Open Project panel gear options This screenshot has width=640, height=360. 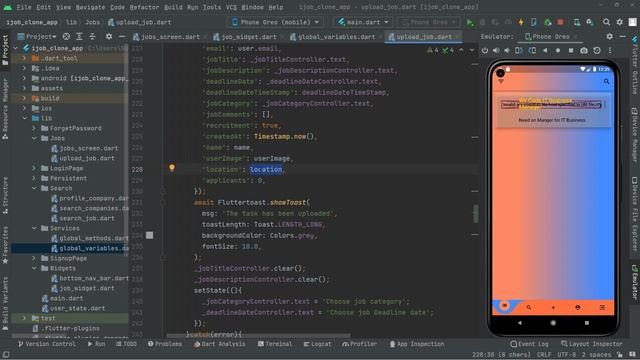click(x=109, y=36)
